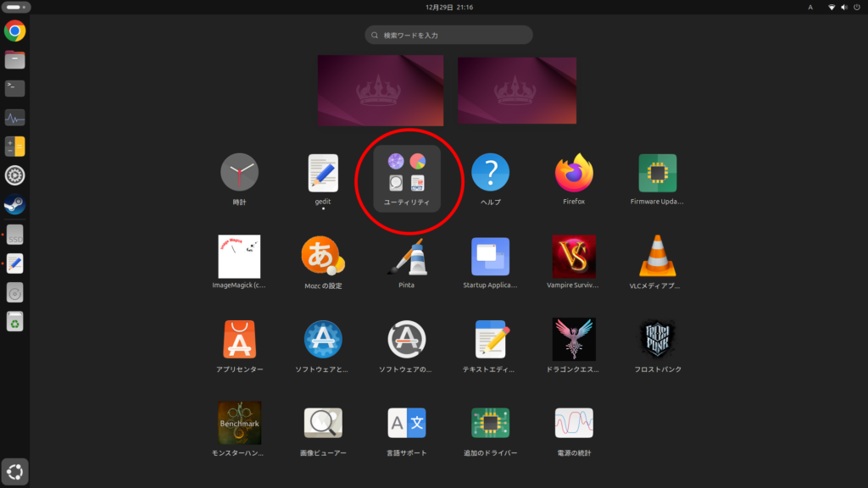Image resolution: width=868 pixels, height=488 pixels.
Task: Open the Clock app (時計)
Action: [x=239, y=173]
